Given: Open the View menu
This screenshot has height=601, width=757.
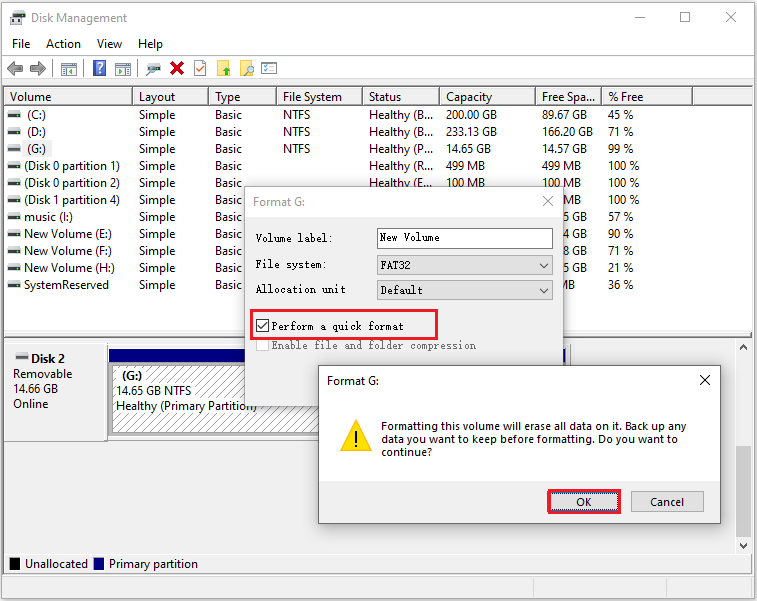Looking at the screenshot, I should click(x=109, y=44).
